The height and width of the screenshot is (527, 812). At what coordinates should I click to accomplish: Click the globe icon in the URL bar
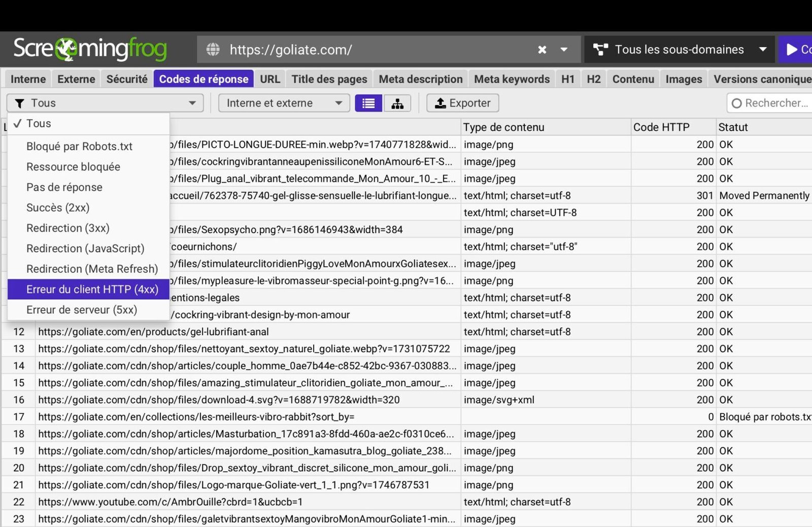[x=213, y=50]
